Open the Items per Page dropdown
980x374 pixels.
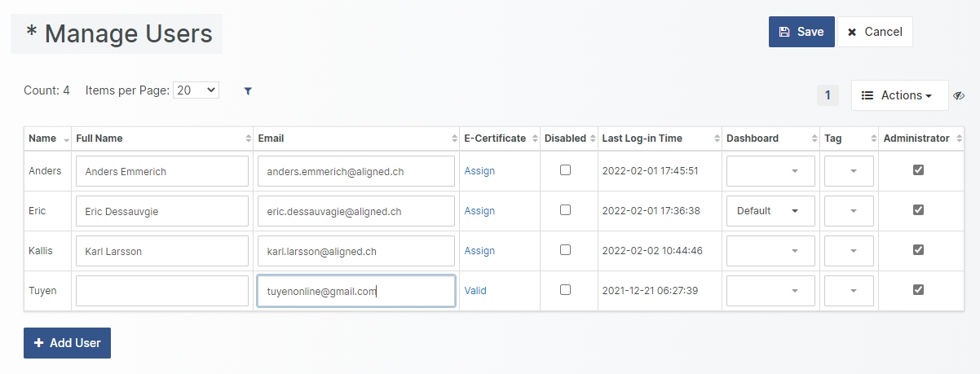pyautogui.click(x=196, y=90)
